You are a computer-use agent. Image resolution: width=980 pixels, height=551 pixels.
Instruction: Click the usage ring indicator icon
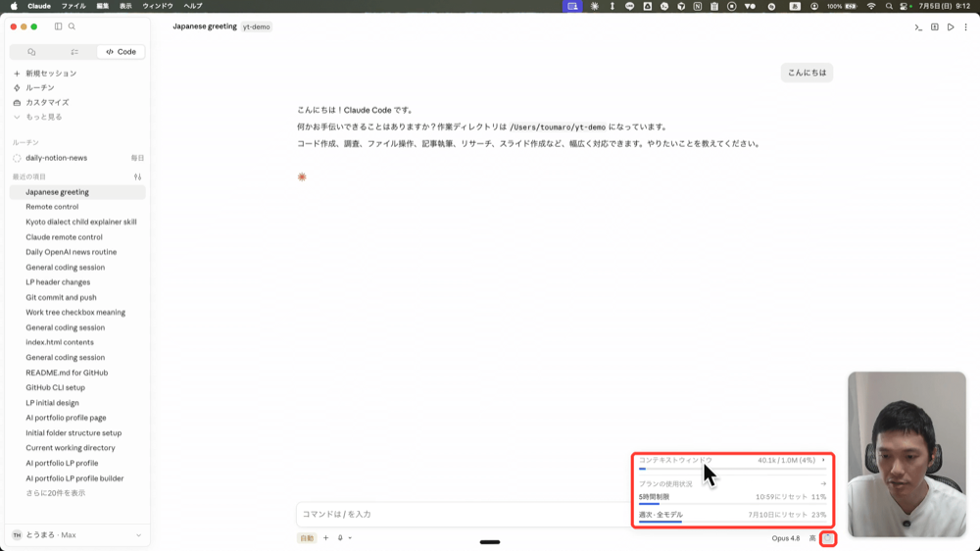828,538
